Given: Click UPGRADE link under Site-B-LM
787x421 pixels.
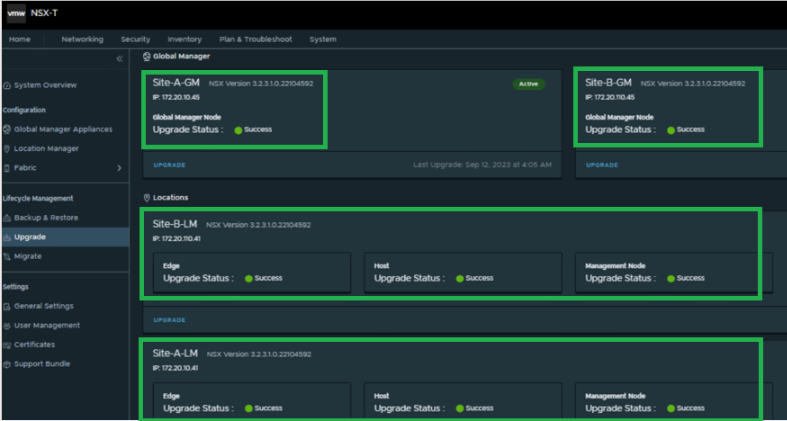Looking at the screenshot, I should [169, 320].
